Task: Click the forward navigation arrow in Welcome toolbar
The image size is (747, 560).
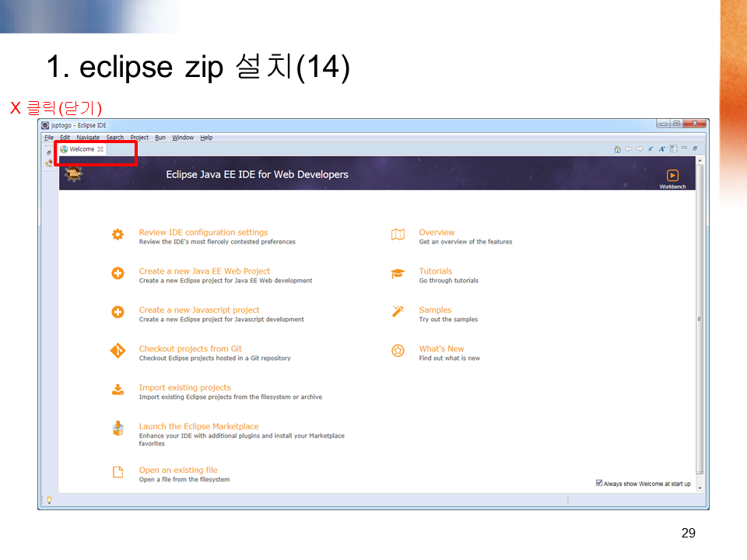Action: [640, 149]
